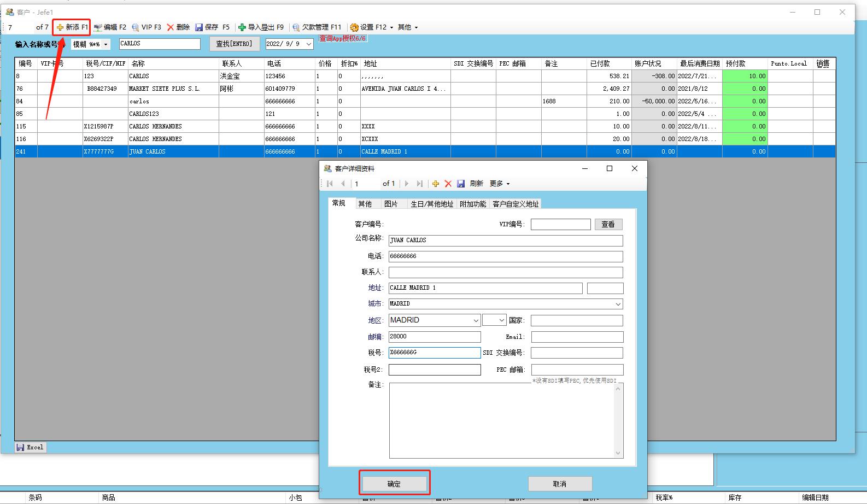Click red X delete icon in detail dialog
Viewport: 867px width, 504px height.
448,184
